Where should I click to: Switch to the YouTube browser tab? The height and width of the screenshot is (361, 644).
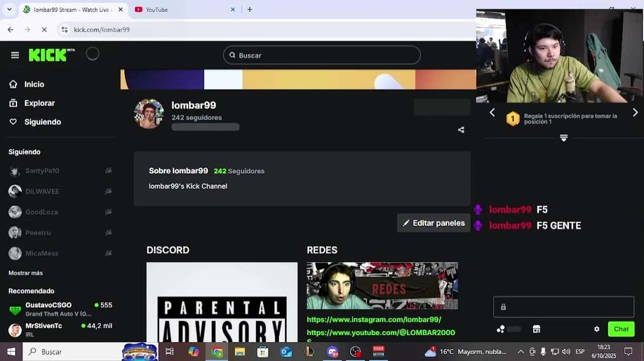click(x=183, y=10)
